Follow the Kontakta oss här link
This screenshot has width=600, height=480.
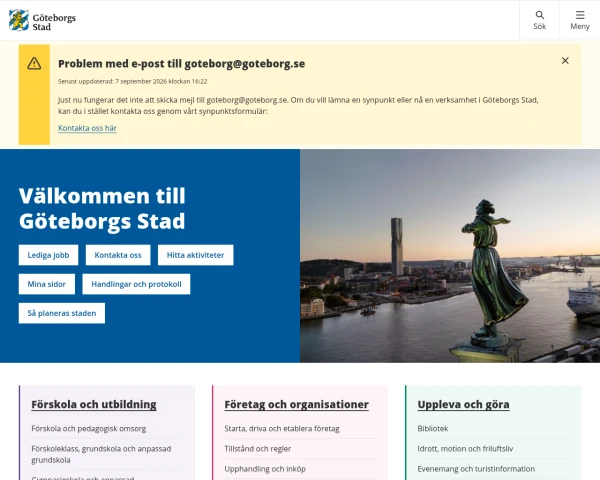pyautogui.click(x=87, y=128)
